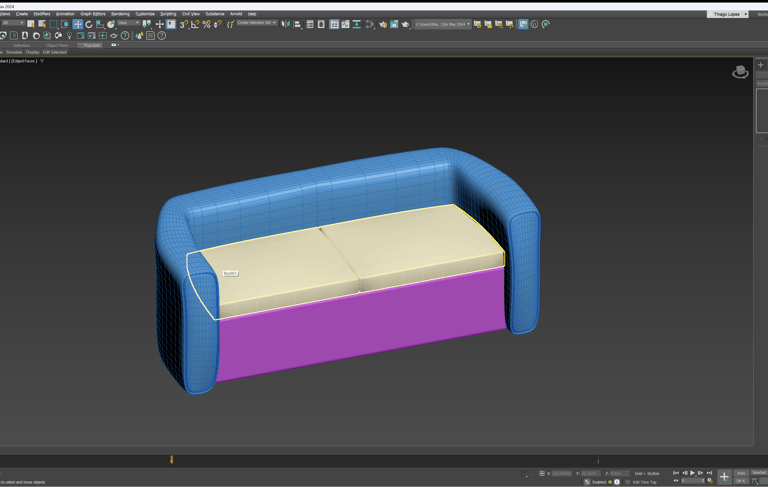This screenshot has width=768, height=487.
Task: Toggle the 3D Snaps button
Action: [184, 24]
